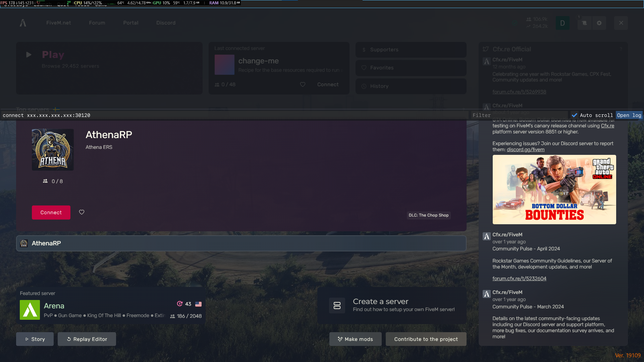The image size is (644, 362).
Task: Click Cfx.re/FiveM avatar on March 2024 post
Action: coord(487,294)
